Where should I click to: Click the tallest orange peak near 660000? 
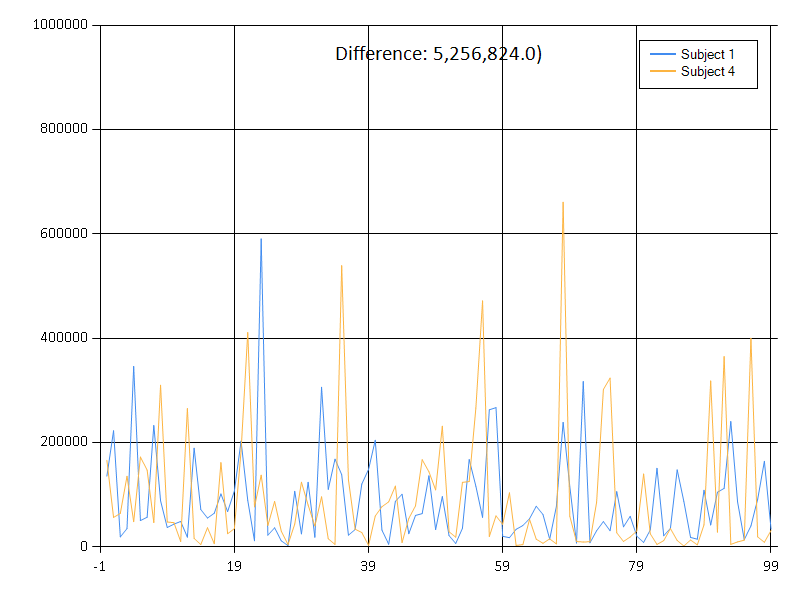(563, 202)
